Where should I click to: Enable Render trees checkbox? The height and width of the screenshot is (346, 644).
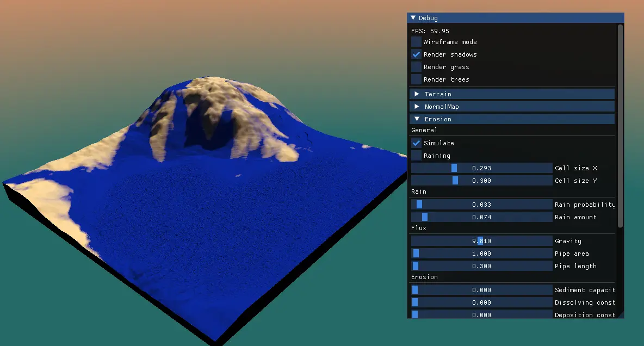[x=416, y=79]
